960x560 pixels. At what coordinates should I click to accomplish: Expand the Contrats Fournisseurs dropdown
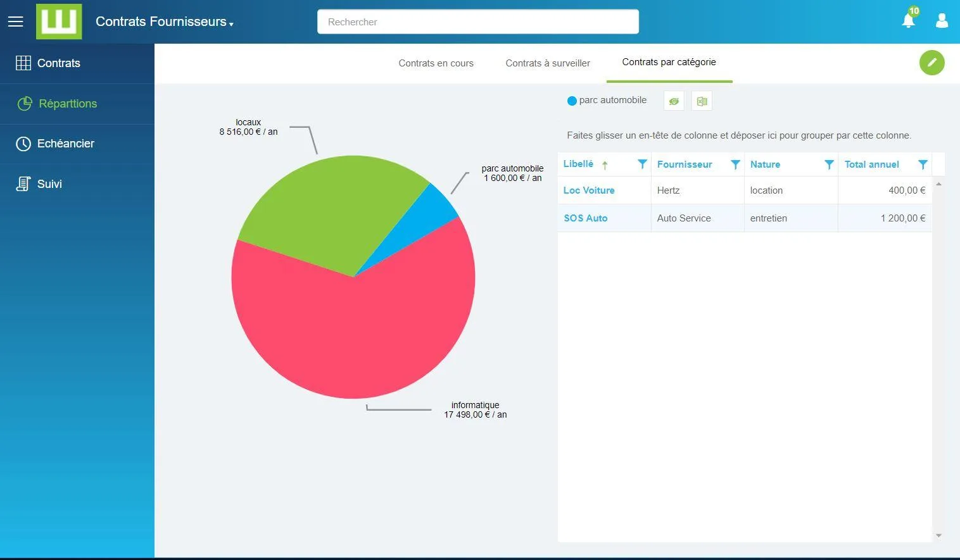[x=165, y=22]
